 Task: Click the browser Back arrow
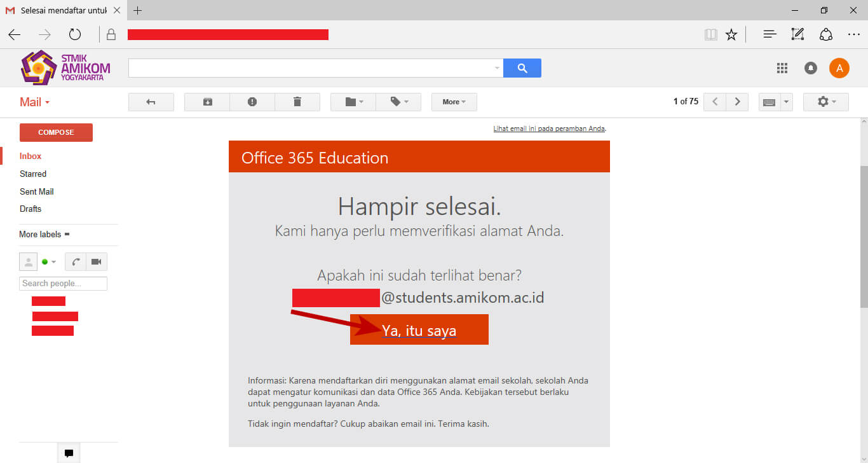pyautogui.click(x=14, y=34)
